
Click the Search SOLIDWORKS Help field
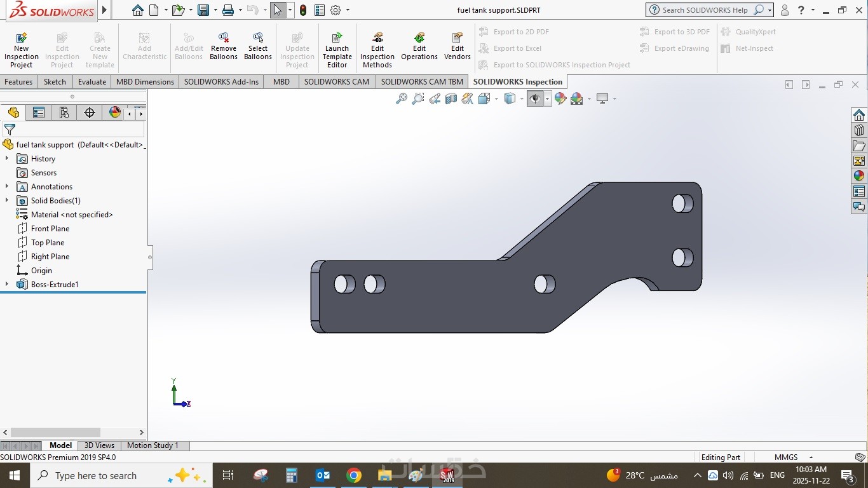click(x=705, y=10)
